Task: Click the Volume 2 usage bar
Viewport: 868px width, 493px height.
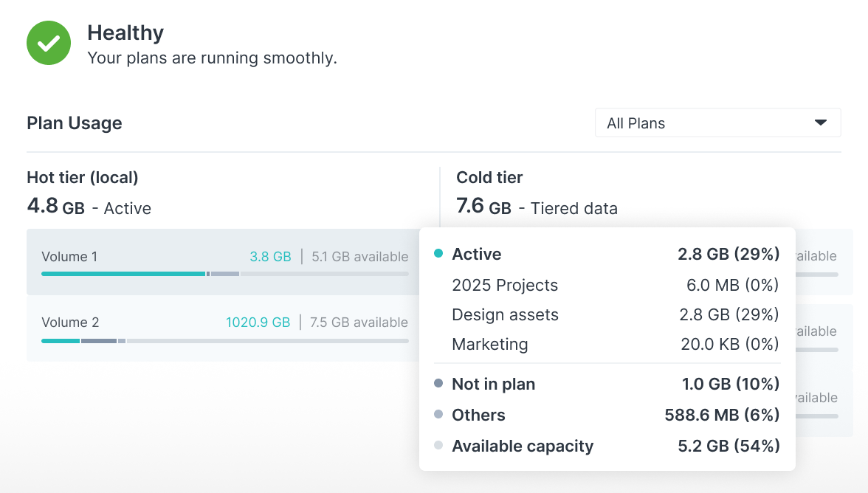Action: coord(224,341)
